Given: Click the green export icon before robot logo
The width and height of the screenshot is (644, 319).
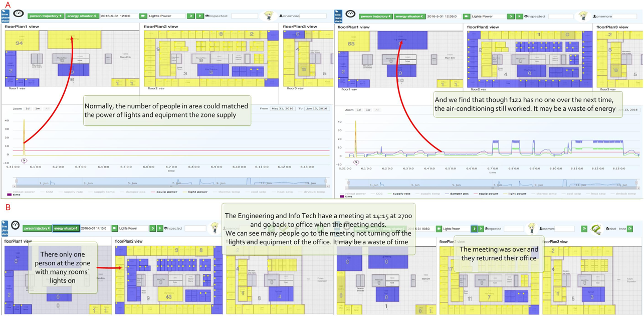Looking at the screenshot, I should click(584, 229).
